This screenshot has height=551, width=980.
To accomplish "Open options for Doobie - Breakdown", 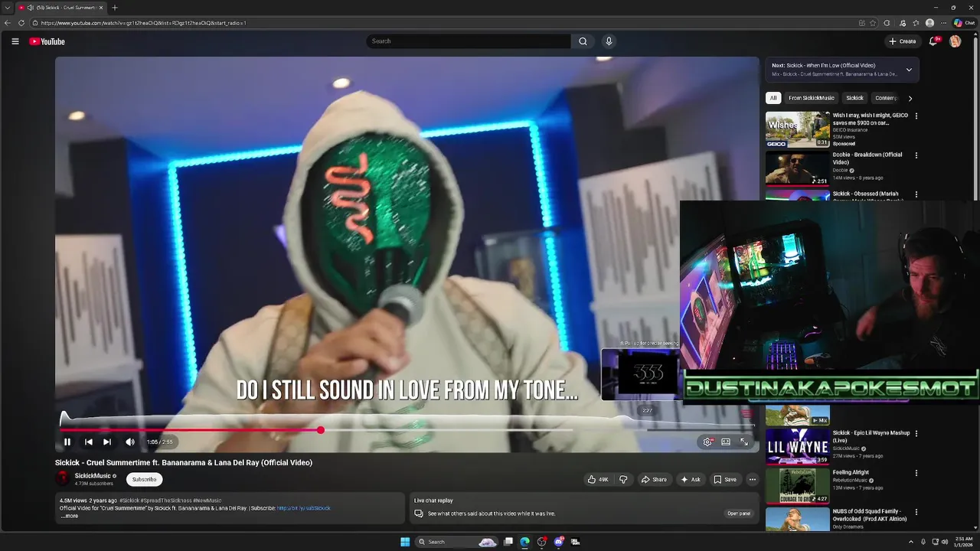I will (x=916, y=155).
